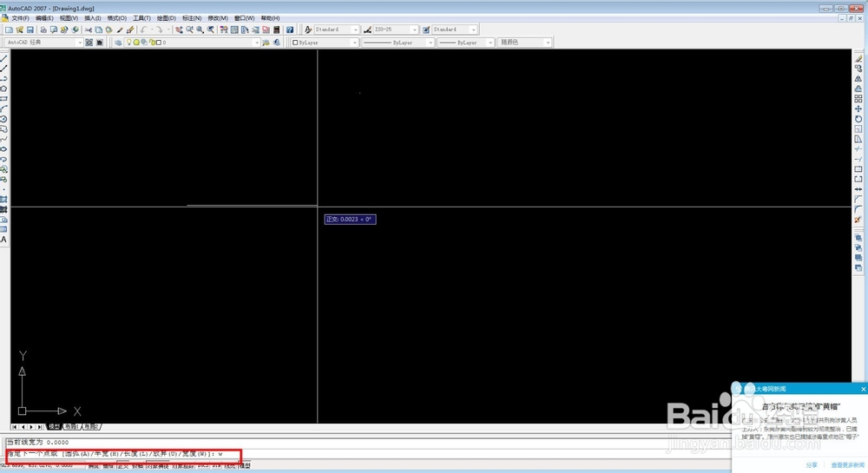Select the Multiline Text A tool
Image resolution: width=868 pixels, height=473 pixels.
point(3,240)
